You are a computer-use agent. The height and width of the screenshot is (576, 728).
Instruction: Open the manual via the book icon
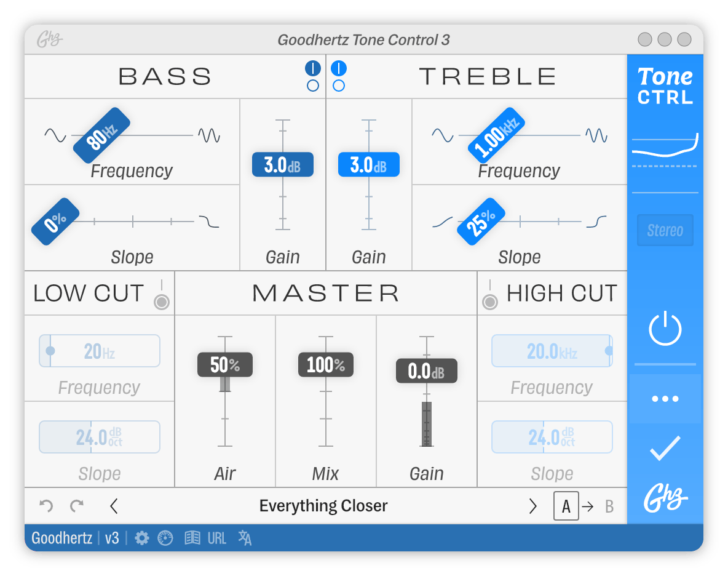point(192,538)
